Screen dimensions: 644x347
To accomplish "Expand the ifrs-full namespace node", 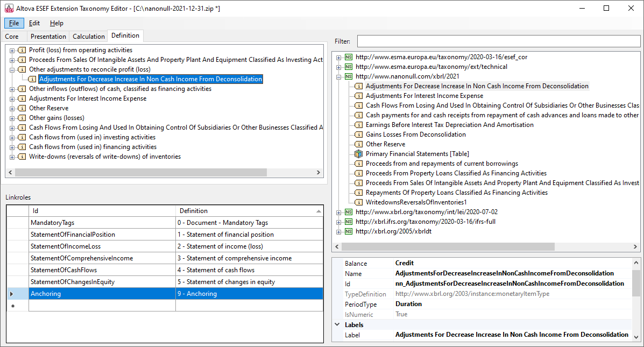I will (x=338, y=222).
